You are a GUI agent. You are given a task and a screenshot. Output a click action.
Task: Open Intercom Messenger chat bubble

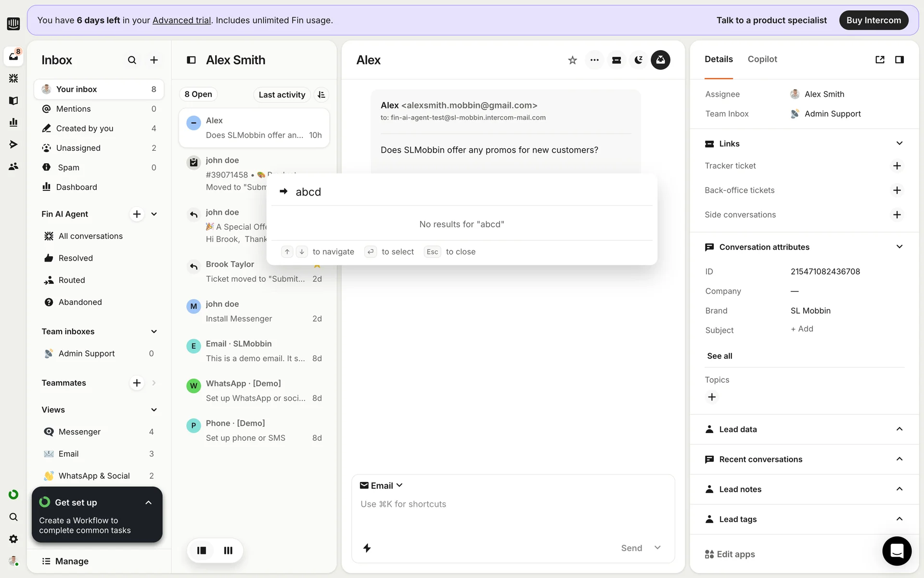click(x=897, y=551)
